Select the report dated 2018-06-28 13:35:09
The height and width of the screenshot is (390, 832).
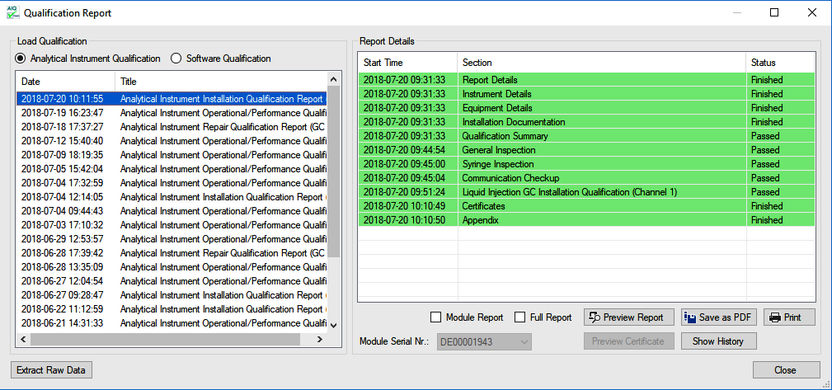click(x=172, y=267)
